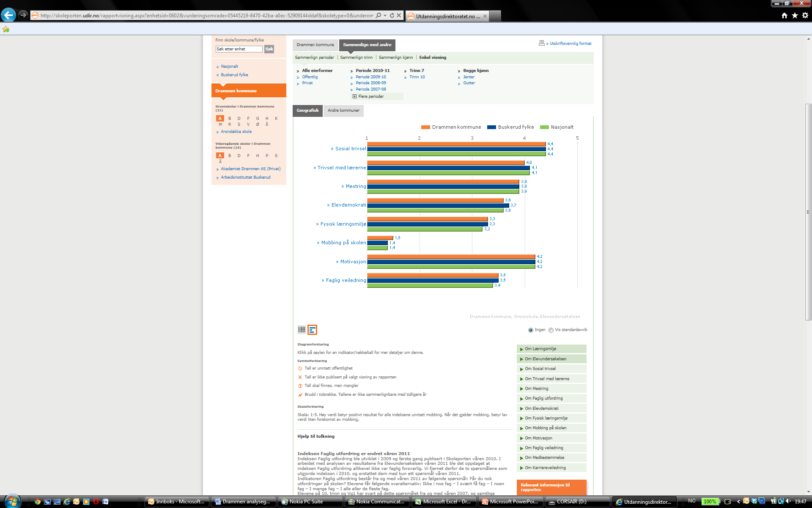812x508 pixels.
Task: Open Microsoft Excel taskbar button
Action: (x=445, y=502)
